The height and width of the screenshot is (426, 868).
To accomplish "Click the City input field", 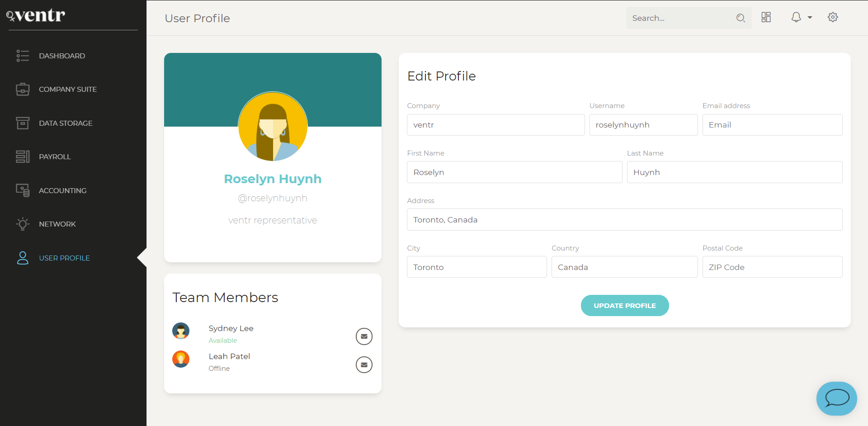I will click(x=477, y=267).
